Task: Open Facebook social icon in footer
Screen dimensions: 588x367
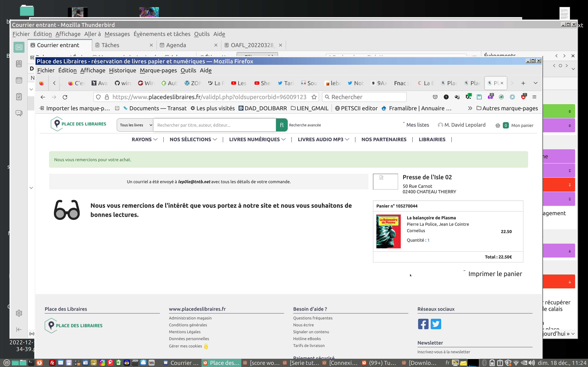Action: (x=423, y=324)
